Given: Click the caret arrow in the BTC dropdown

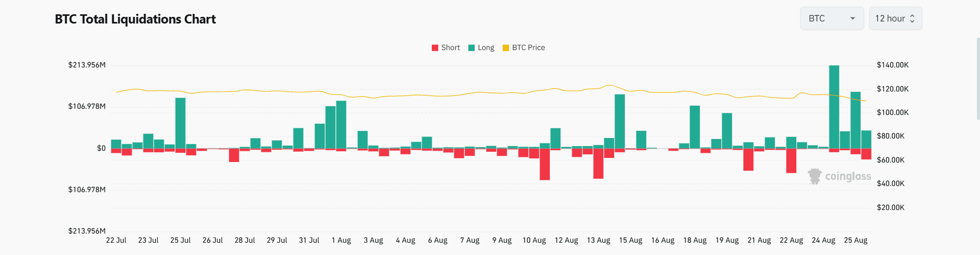Looking at the screenshot, I should point(852,18).
